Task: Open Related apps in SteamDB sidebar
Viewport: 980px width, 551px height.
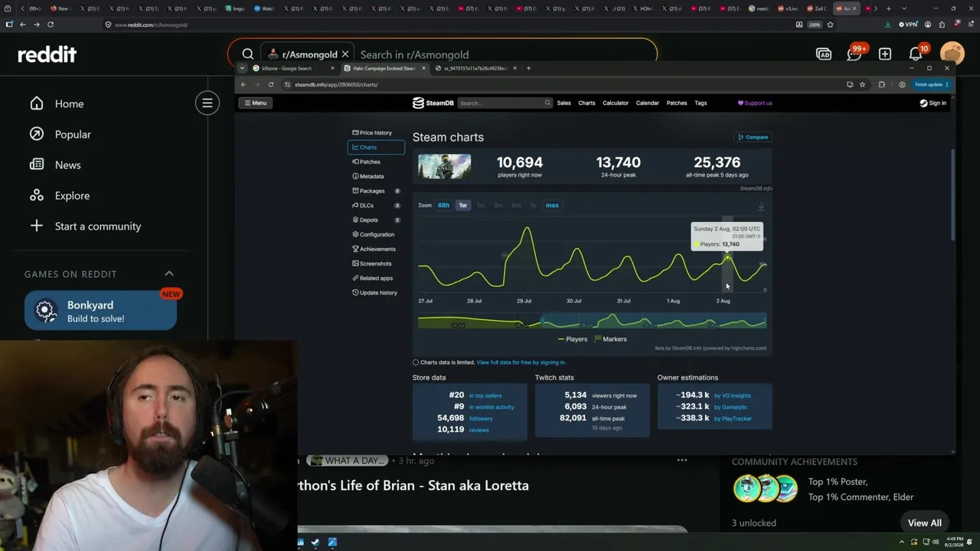Action: click(x=376, y=278)
